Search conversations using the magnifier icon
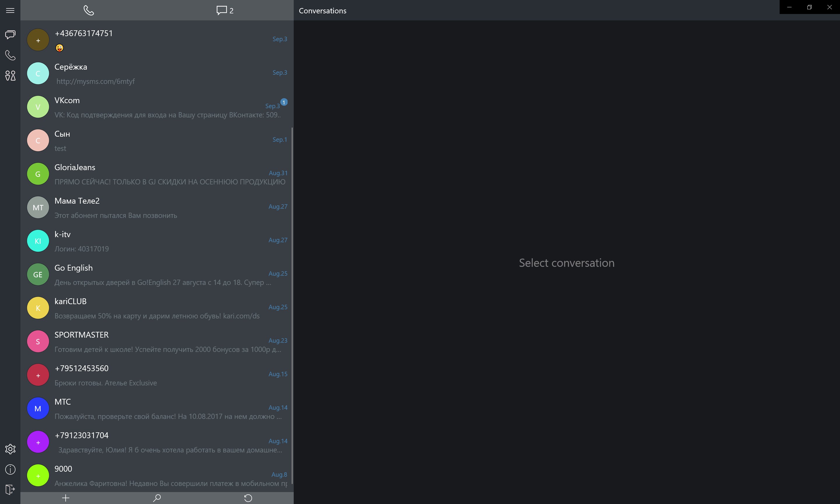 [x=157, y=498]
